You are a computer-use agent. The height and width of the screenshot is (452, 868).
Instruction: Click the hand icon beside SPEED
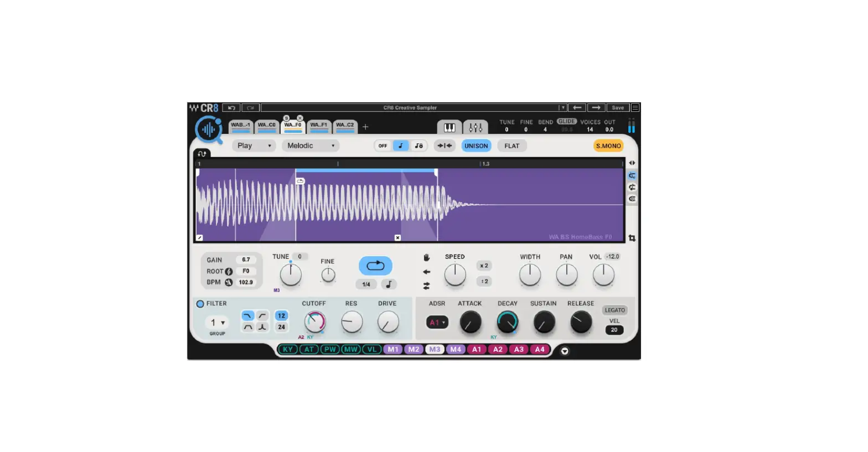tap(427, 258)
